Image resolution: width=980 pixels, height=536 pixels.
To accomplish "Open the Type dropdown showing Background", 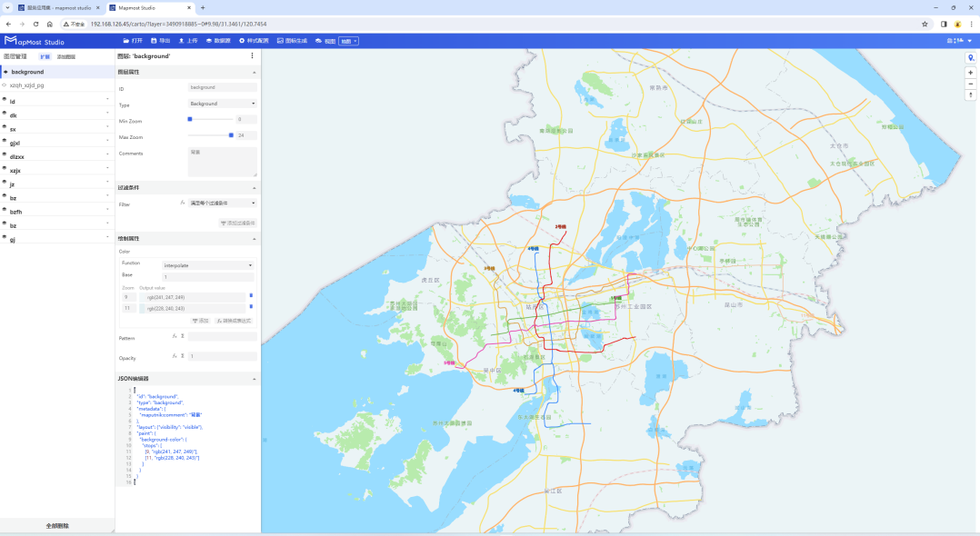I will pos(222,104).
